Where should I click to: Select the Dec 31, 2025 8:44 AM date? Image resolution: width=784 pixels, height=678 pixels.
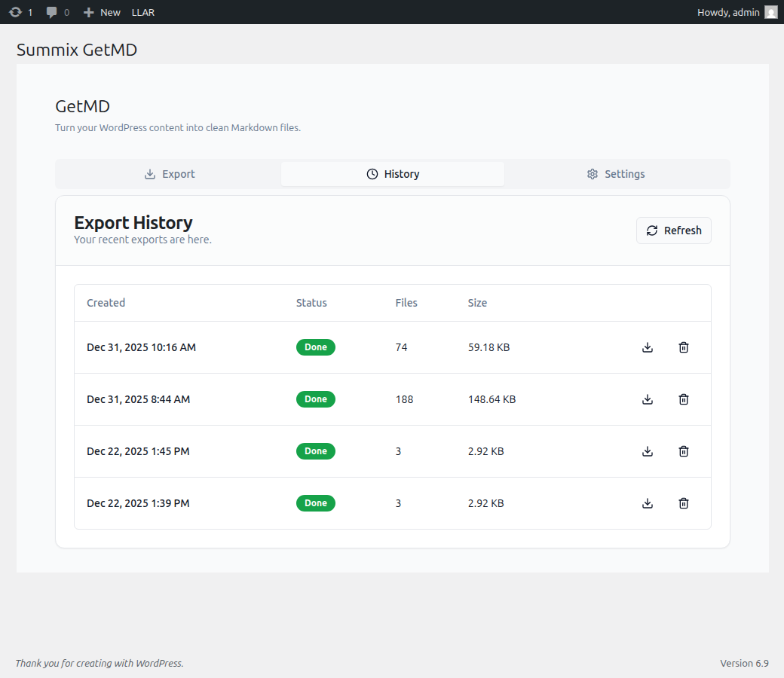pos(139,399)
